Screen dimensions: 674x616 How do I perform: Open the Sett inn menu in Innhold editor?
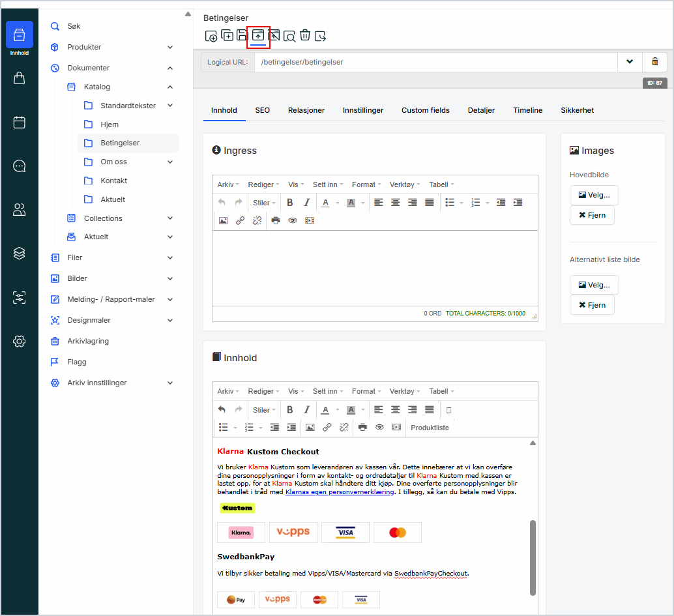pos(328,391)
